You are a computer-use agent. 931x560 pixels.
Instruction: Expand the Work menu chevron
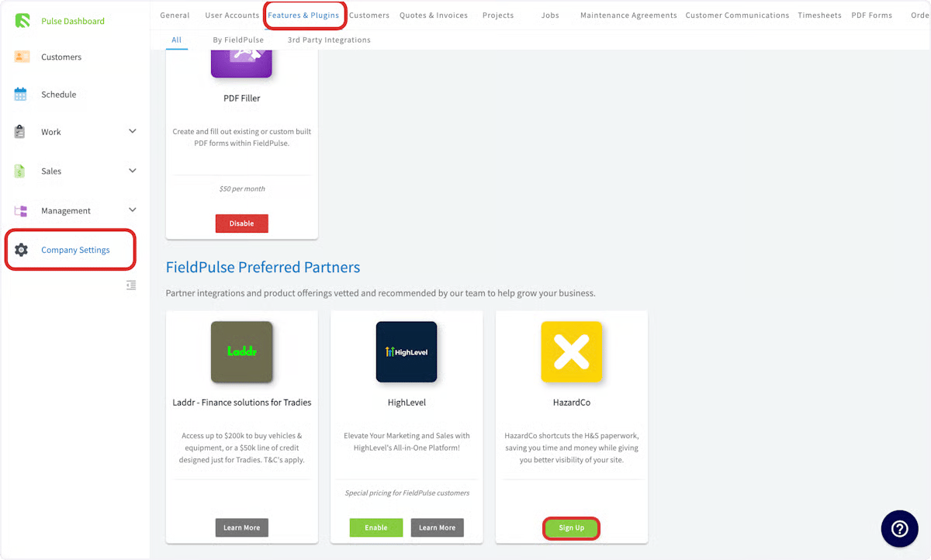pyautogui.click(x=133, y=131)
